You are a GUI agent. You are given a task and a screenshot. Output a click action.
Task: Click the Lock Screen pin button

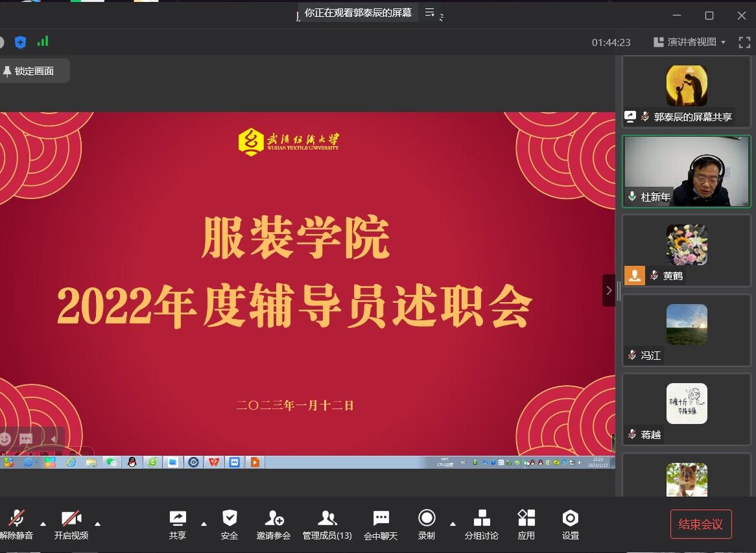(x=29, y=71)
